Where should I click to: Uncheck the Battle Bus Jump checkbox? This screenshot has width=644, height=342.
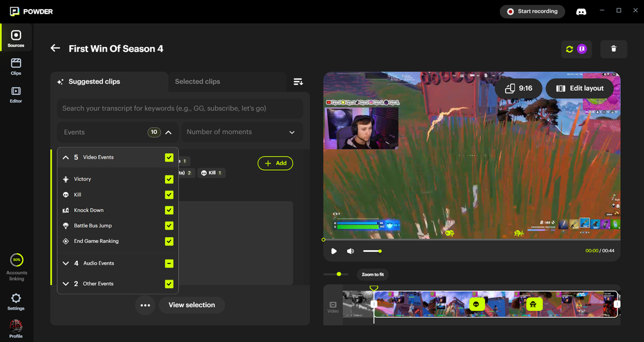point(169,225)
